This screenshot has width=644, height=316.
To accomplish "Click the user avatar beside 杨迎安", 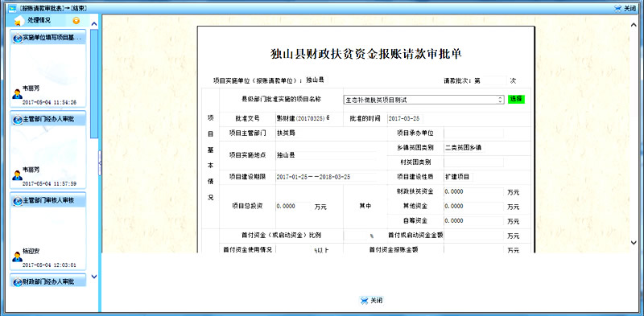I will 17,256.
